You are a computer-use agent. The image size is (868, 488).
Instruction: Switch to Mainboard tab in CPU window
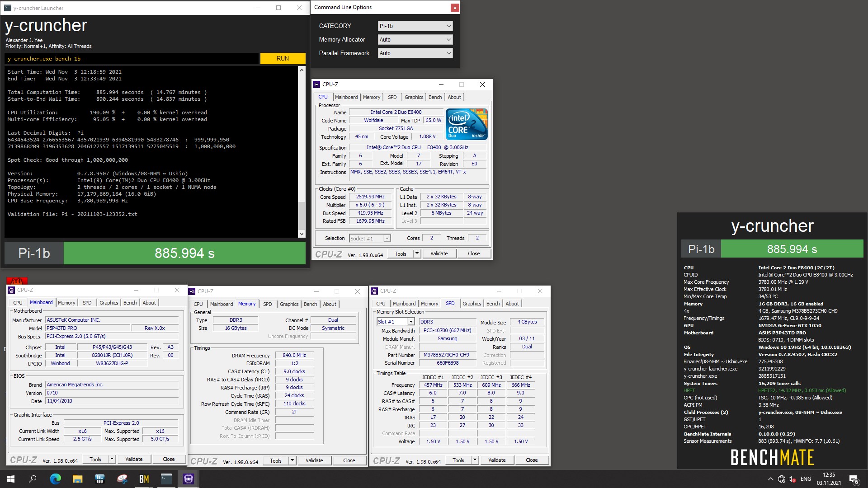346,97
